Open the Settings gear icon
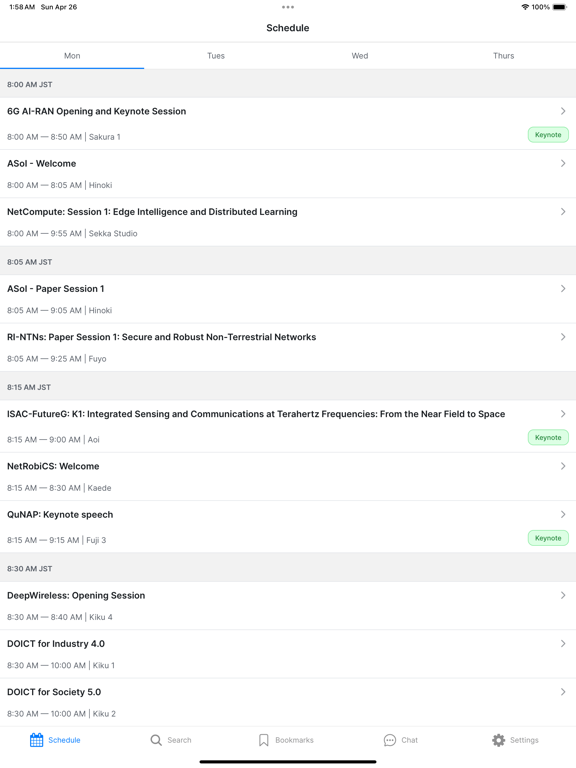This screenshot has width=576, height=768. [x=499, y=740]
